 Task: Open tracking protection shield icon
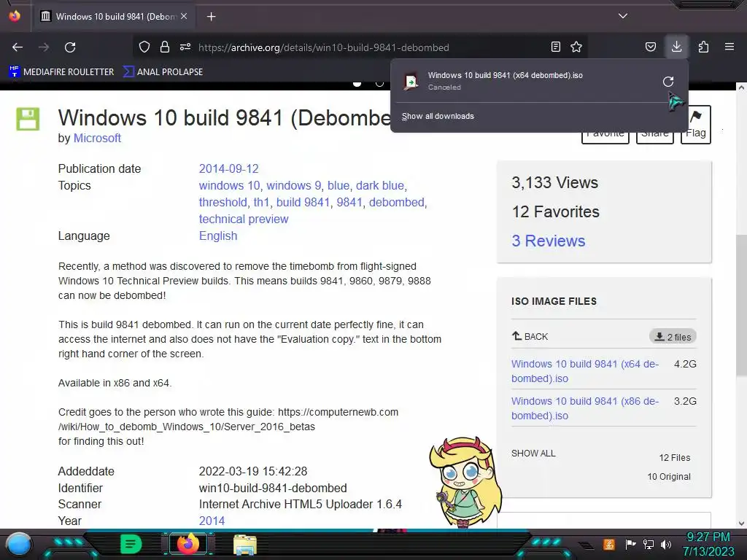click(144, 47)
